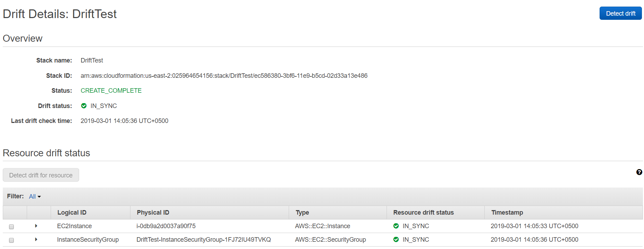This screenshot has width=644, height=249.
Task: Check the InstanceSecurityGroup row checkbox
Action: pyautogui.click(x=11, y=240)
